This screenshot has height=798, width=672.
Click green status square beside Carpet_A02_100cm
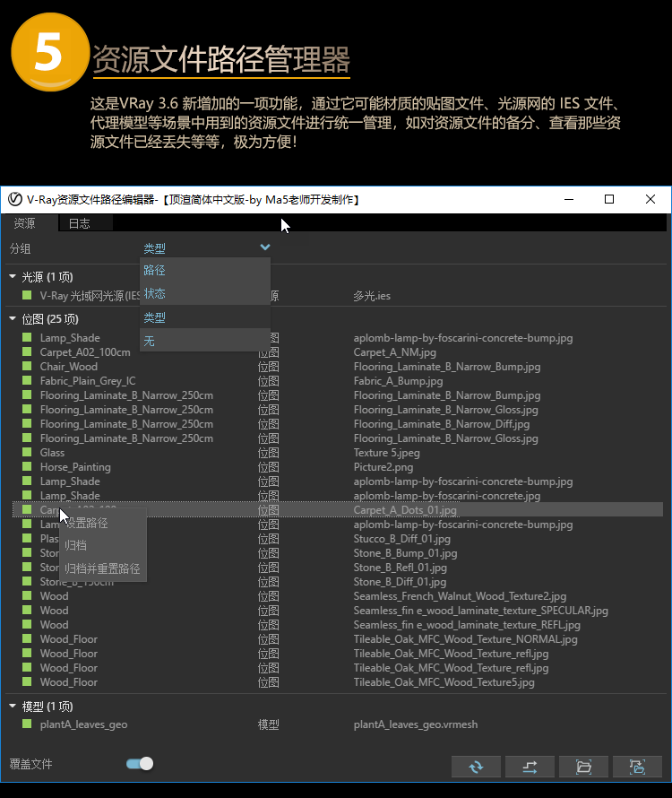point(27,351)
